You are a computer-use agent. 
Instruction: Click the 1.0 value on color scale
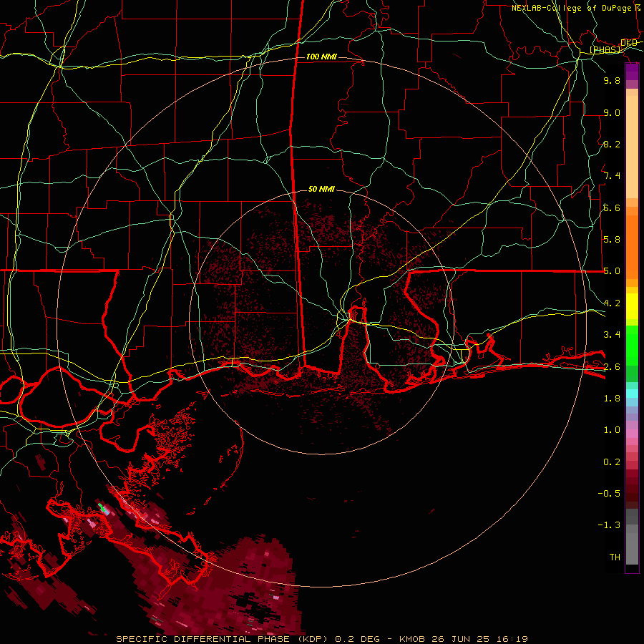pos(612,430)
